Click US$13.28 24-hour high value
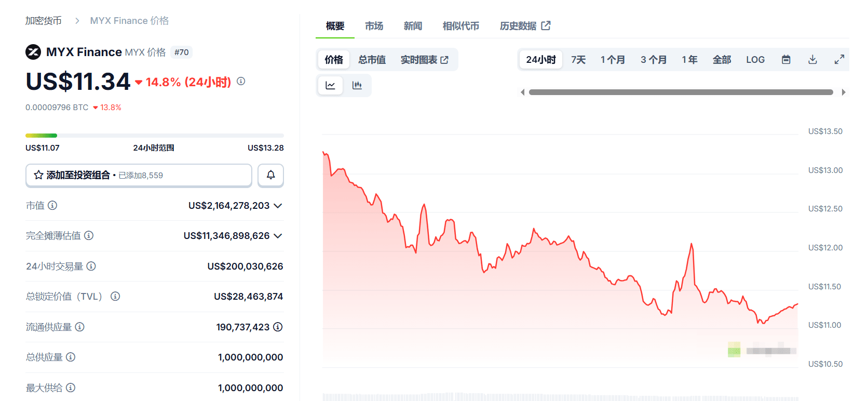Image resolution: width=868 pixels, height=401 pixels. [x=266, y=148]
